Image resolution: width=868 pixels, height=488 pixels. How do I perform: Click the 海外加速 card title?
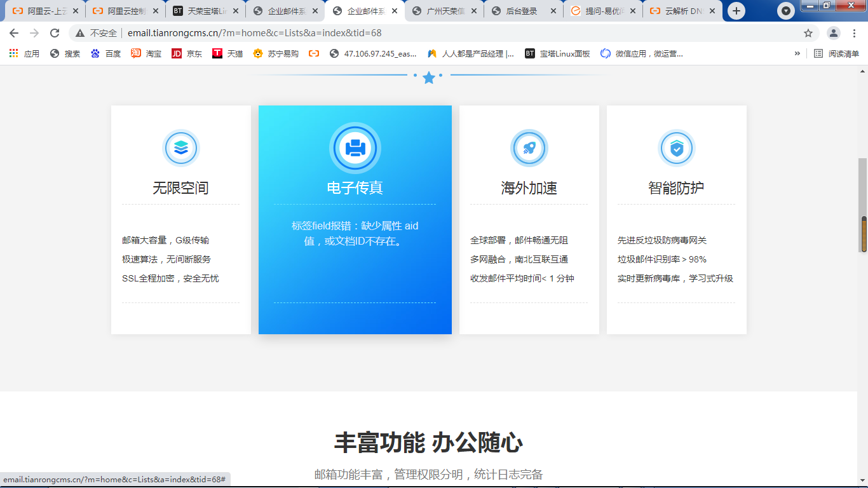point(529,188)
